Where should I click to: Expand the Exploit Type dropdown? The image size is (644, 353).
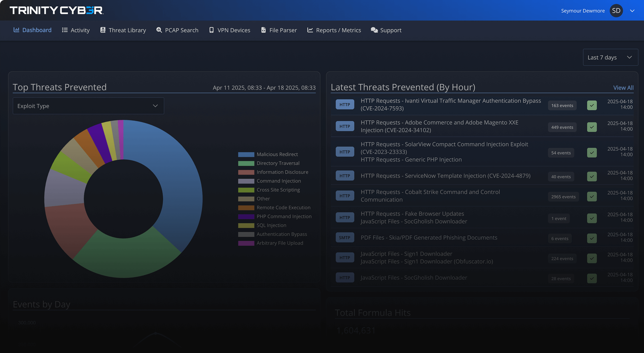[88, 106]
